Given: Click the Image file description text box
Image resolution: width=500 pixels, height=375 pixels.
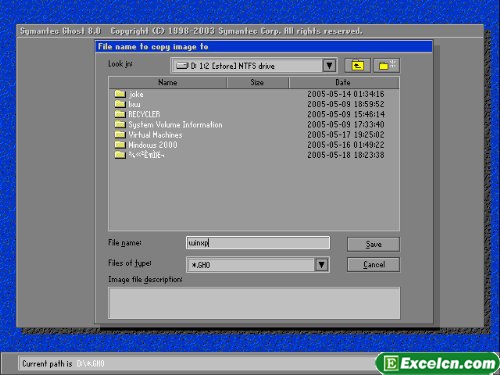Looking at the screenshot, I should tap(254, 303).
